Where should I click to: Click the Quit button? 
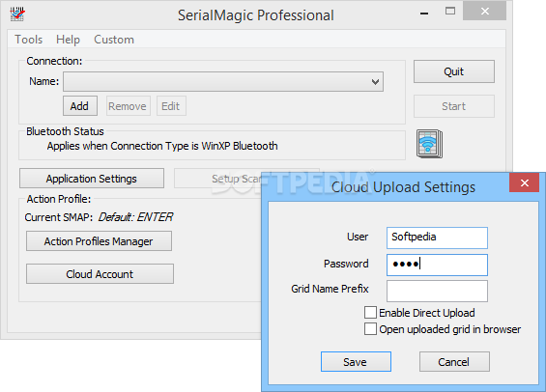coord(454,71)
